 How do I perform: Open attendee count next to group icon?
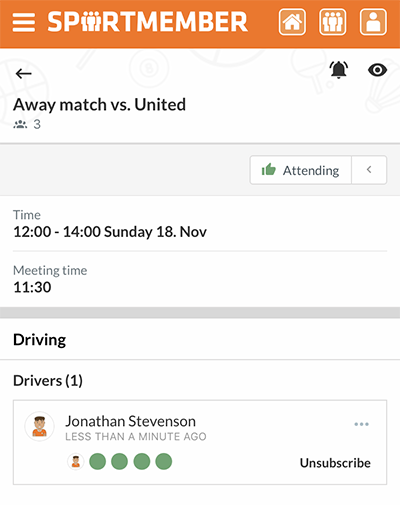pos(27,124)
